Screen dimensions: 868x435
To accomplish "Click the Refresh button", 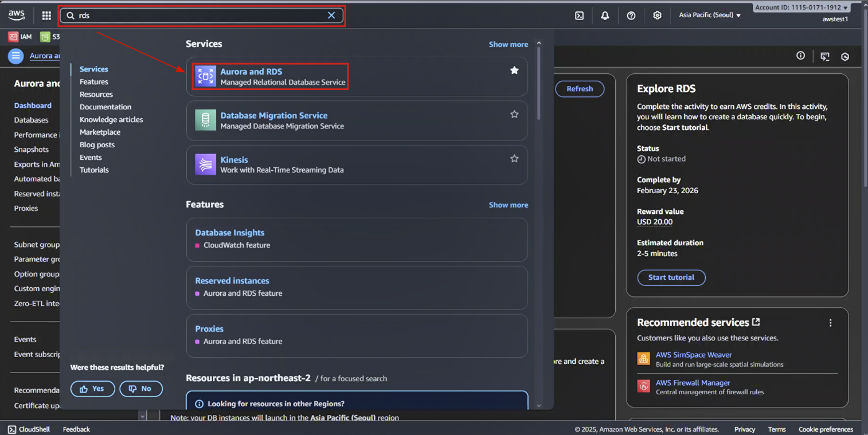I will pos(580,89).
